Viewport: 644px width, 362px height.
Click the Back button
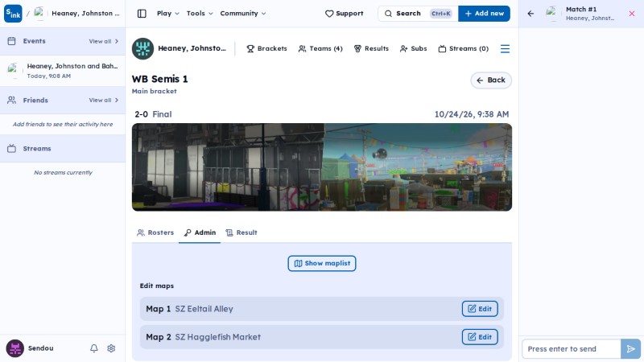pos(491,80)
